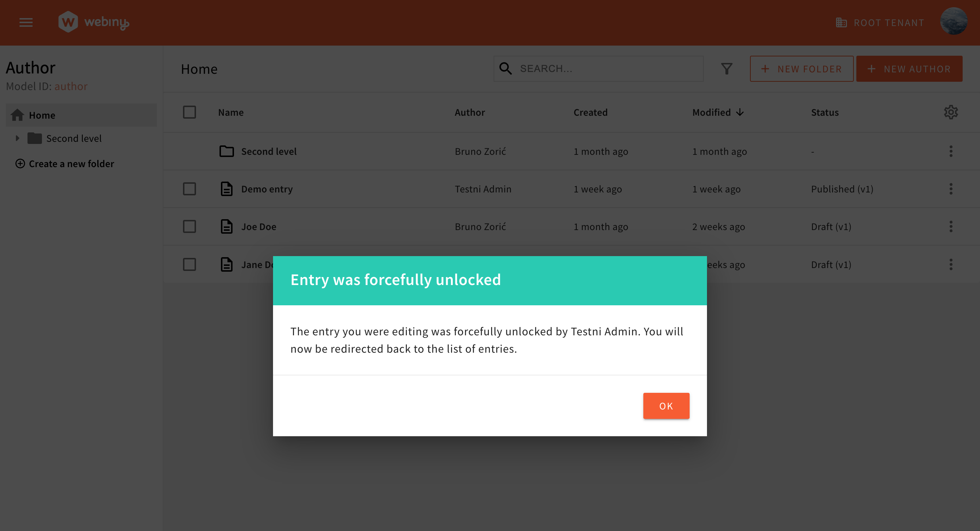Viewport: 980px width, 531px height.
Task: Expand the sidebar tree arrow for Second level
Action: pos(18,139)
